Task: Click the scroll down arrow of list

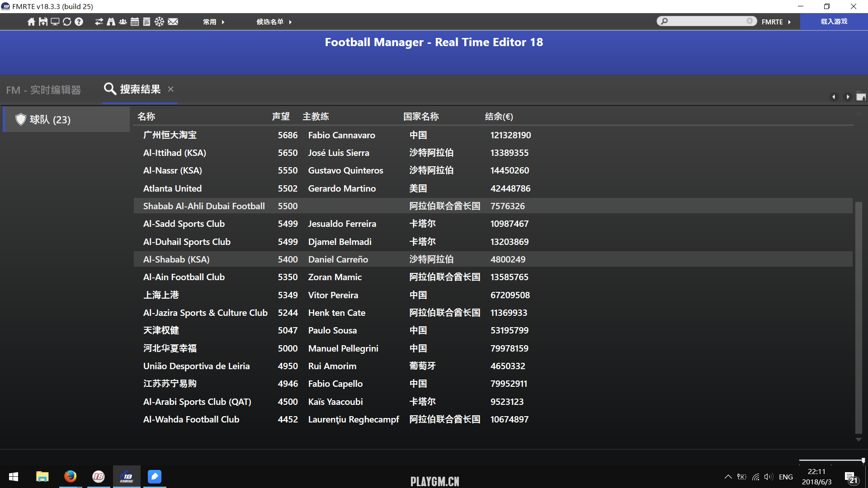Action: point(859,439)
